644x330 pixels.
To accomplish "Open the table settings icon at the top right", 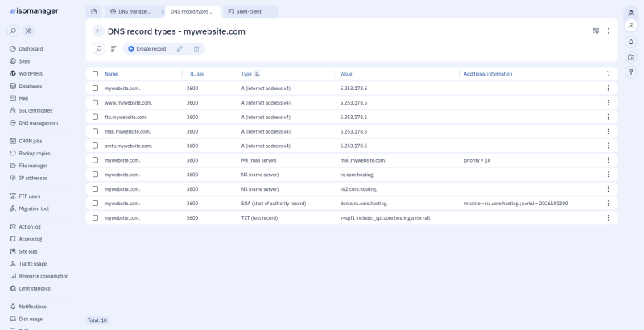I will point(596,31).
